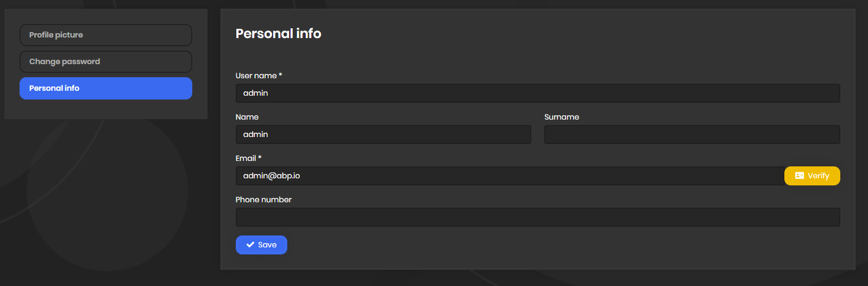This screenshot has width=868, height=286.
Task: Click the "User name" field label
Action: point(256,76)
